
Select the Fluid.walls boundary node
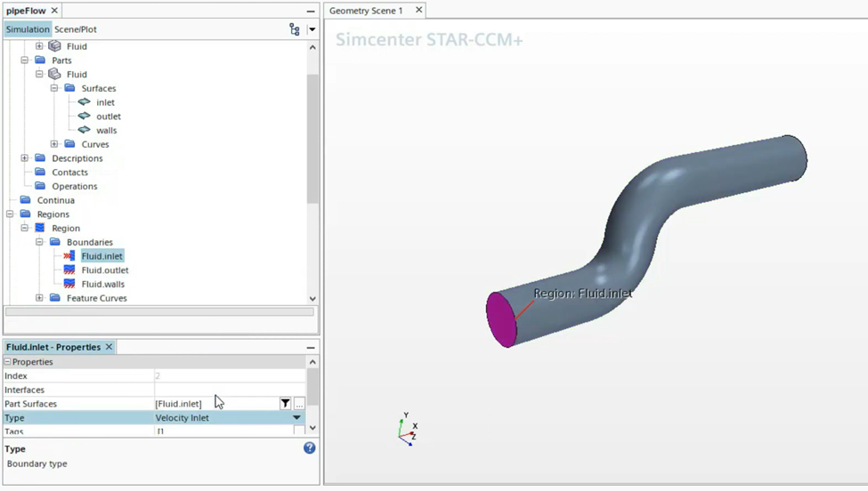tap(102, 285)
